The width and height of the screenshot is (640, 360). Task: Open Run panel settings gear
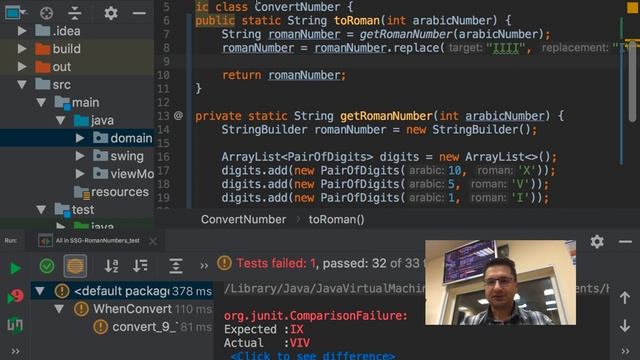pos(597,242)
